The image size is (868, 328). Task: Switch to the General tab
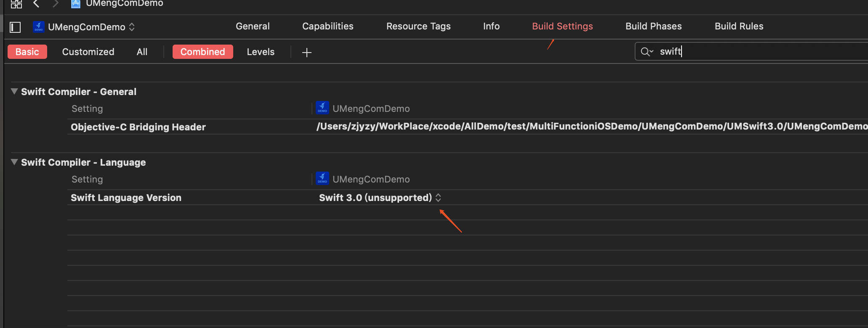(253, 26)
